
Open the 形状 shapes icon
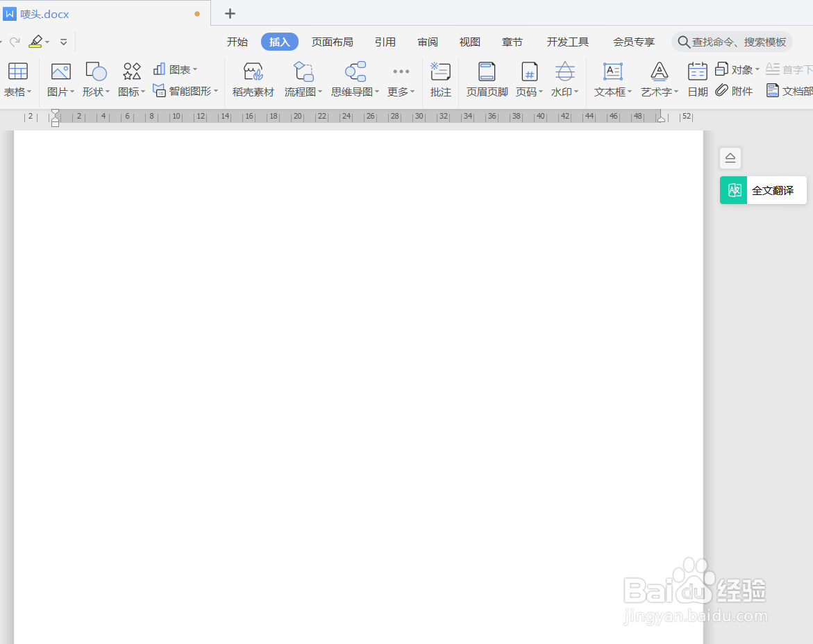[x=96, y=71]
